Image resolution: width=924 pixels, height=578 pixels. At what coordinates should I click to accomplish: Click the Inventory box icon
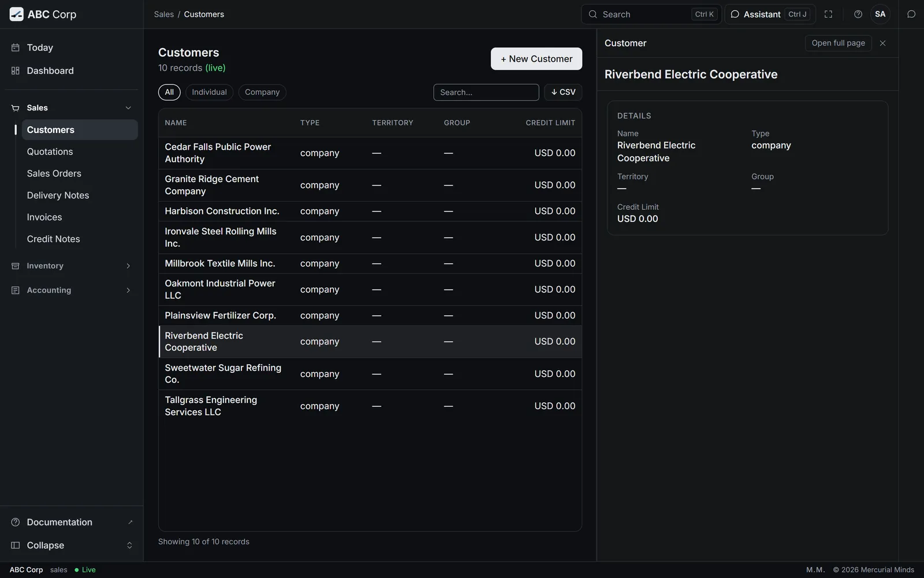pyautogui.click(x=16, y=266)
